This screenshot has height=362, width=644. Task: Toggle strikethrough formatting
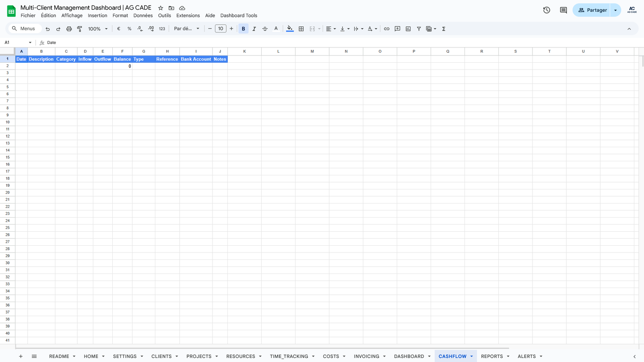[265, 29]
